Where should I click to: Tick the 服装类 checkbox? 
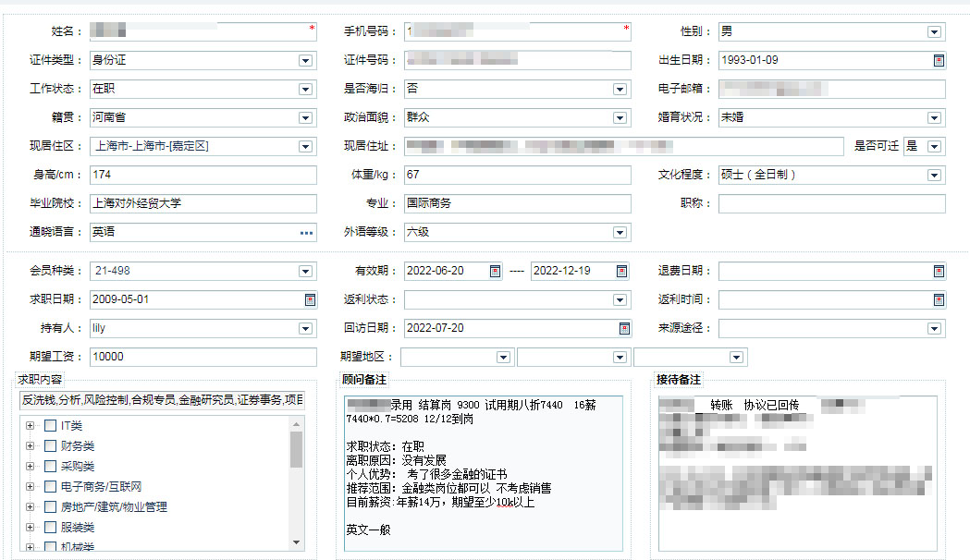pyautogui.click(x=51, y=528)
